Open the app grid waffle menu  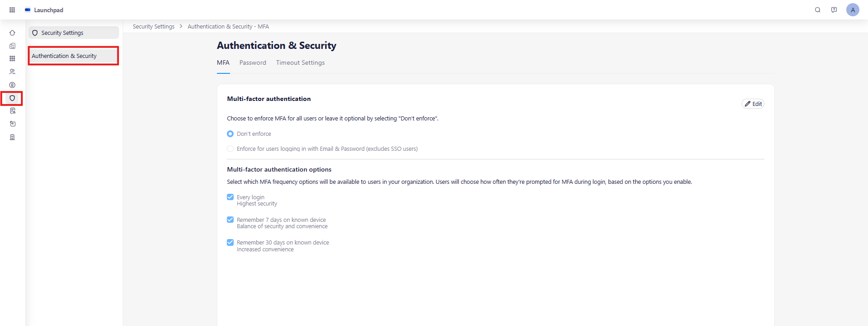(12, 10)
